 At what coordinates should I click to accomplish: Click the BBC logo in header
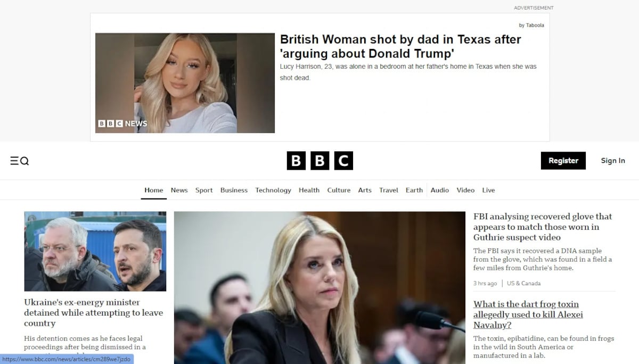point(319,161)
